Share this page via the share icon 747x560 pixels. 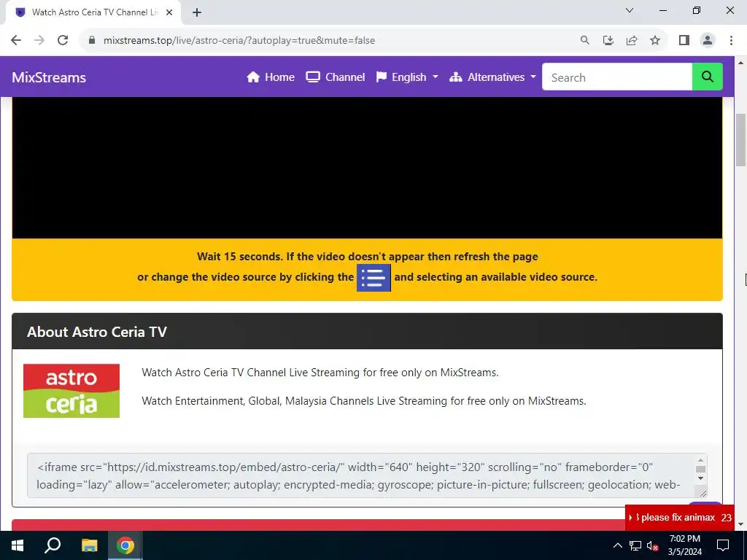(632, 41)
